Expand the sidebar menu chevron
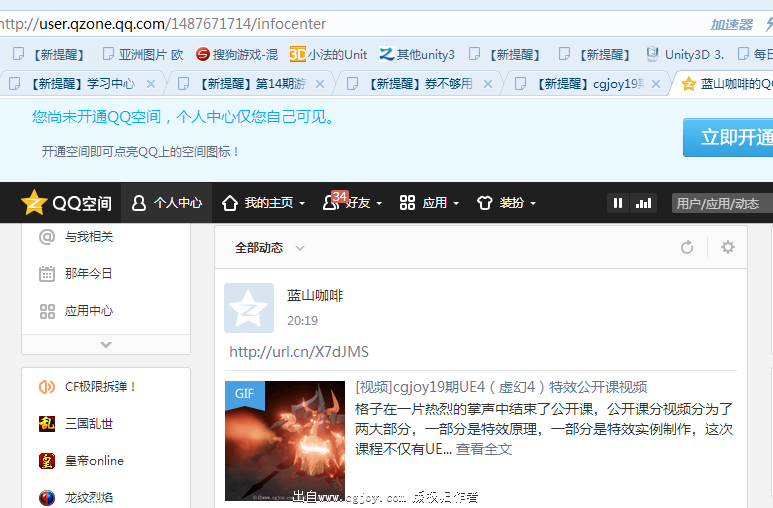Image resolution: width=773 pixels, height=508 pixels. pos(106,344)
